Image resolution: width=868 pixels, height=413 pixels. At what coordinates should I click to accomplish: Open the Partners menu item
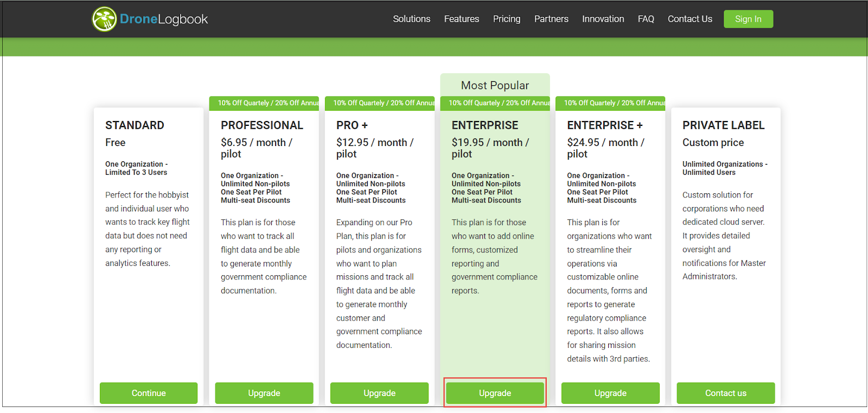point(551,19)
